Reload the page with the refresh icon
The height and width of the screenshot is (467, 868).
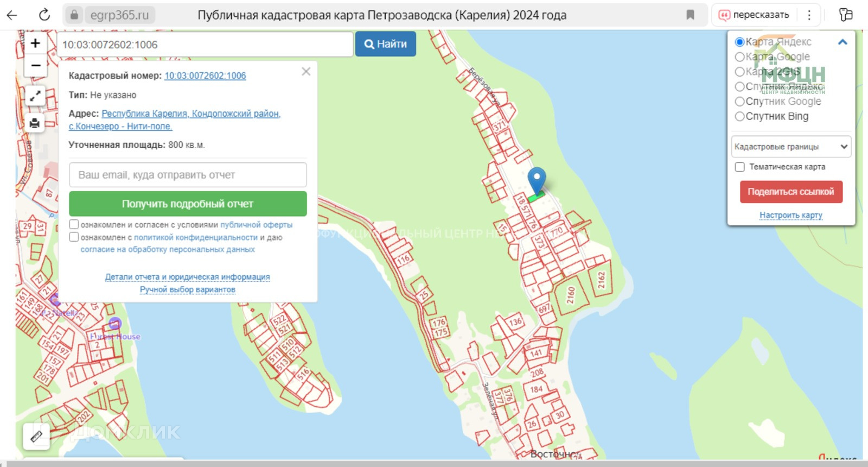[44, 15]
